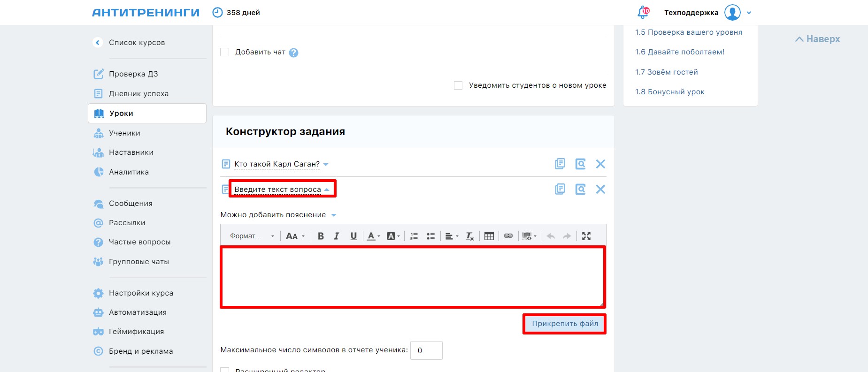Screen dimensions: 868x372
Task: Open lesson '1.8 Бонусный урок' link
Action: (669, 92)
